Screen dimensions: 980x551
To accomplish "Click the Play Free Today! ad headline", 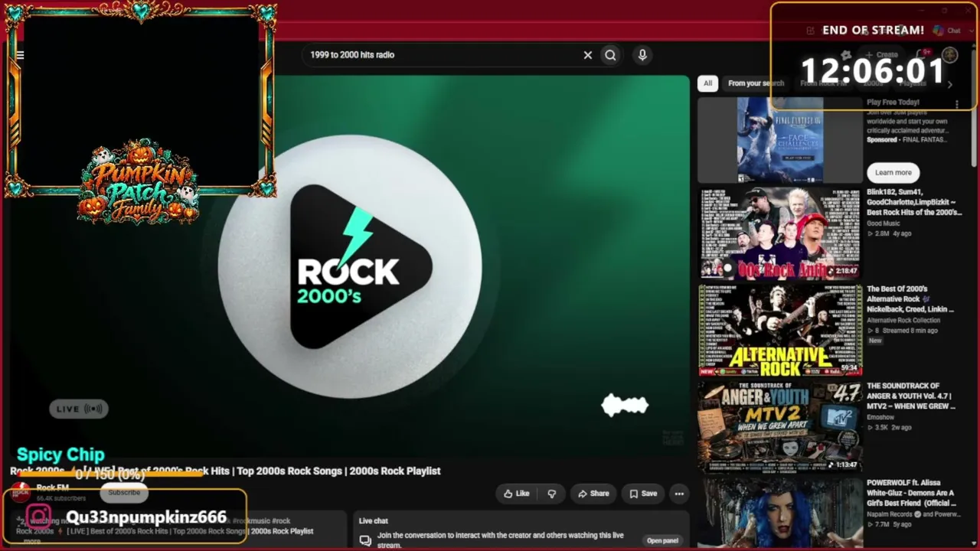I will [x=893, y=102].
